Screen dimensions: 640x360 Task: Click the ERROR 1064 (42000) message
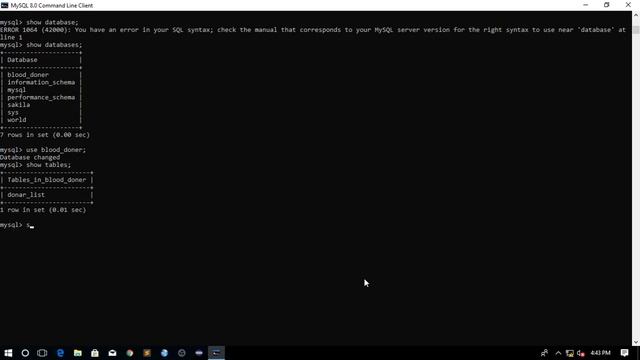(313, 33)
